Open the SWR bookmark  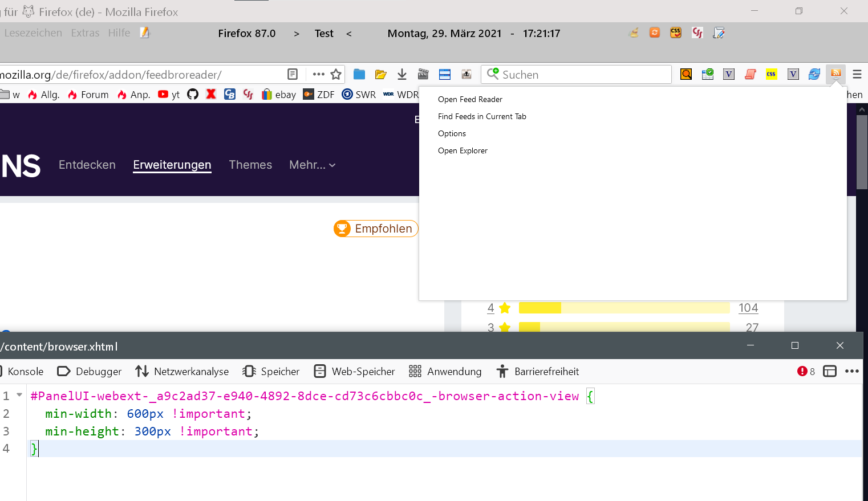pyautogui.click(x=359, y=95)
